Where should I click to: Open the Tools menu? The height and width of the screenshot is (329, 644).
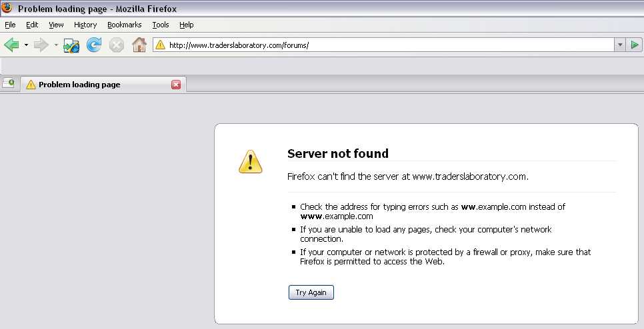[161, 25]
